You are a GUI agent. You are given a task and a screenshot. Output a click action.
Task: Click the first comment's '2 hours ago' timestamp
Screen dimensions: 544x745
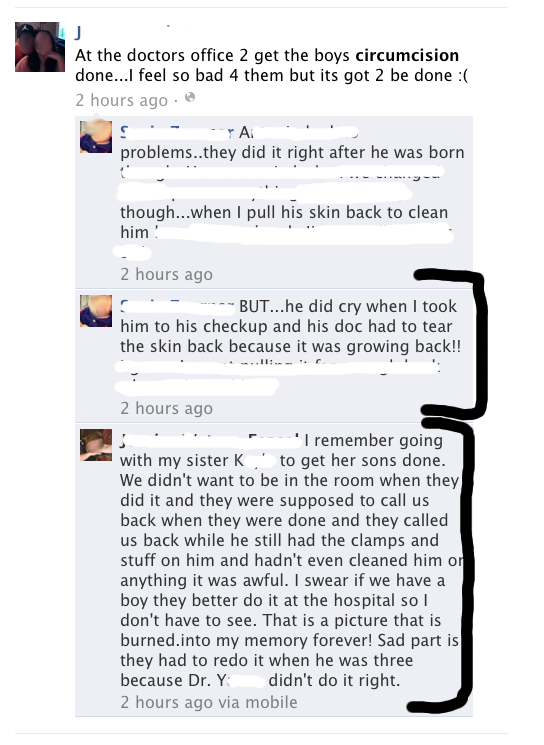point(166,274)
